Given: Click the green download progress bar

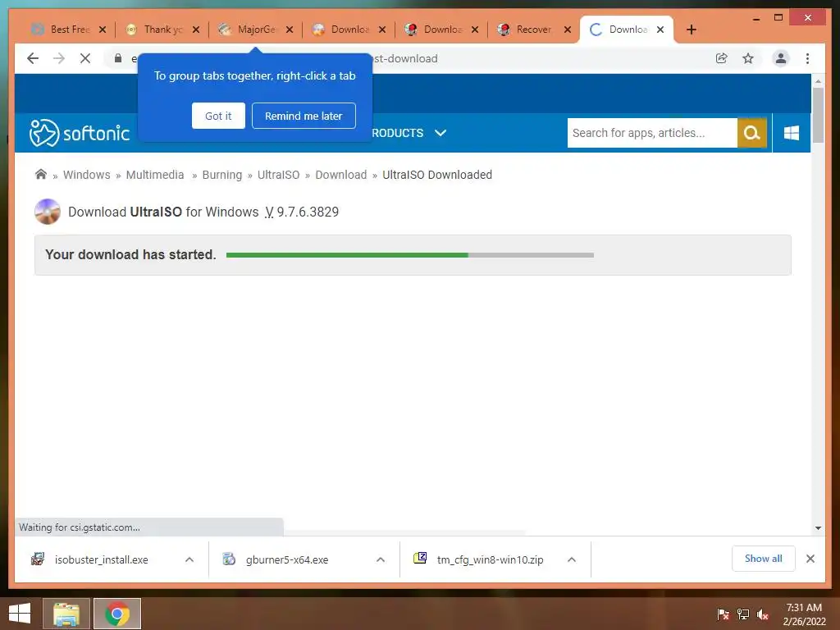Looking at the screenshot, I should pyautogui.click(x=410, y=255).
